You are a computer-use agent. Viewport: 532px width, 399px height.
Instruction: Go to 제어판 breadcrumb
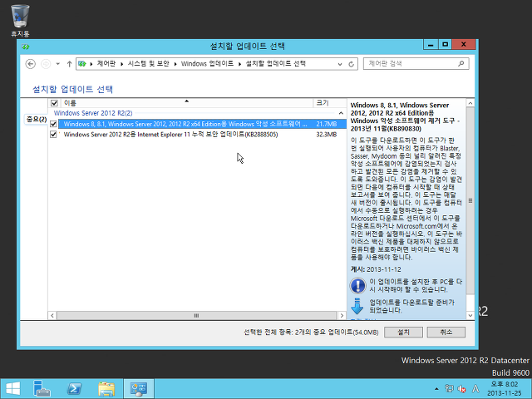click(106, 63)
